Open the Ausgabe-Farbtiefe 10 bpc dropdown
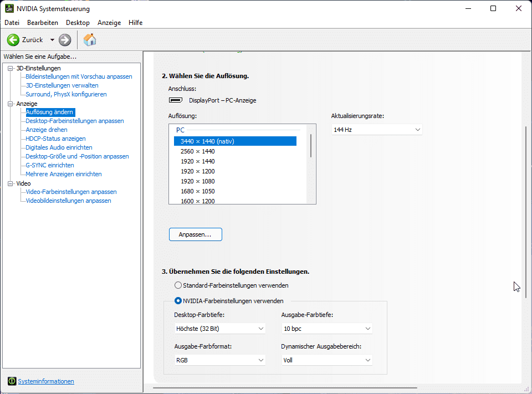This screenshot has width=532, height=394. 327,329
